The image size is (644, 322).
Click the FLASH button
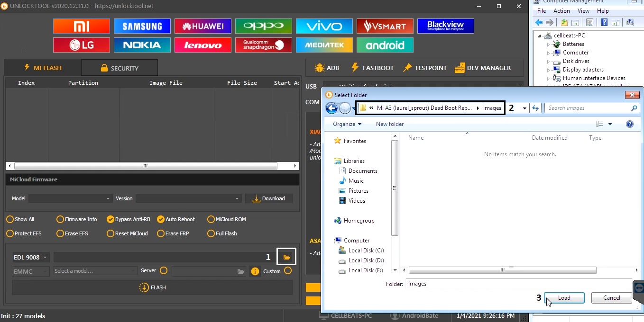pyautogui.click(x=152, y=287)
